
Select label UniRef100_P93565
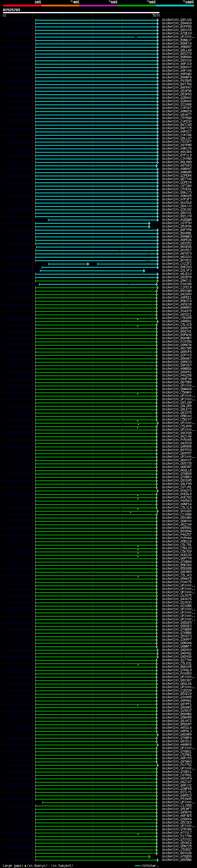click(x=176, y=81)
